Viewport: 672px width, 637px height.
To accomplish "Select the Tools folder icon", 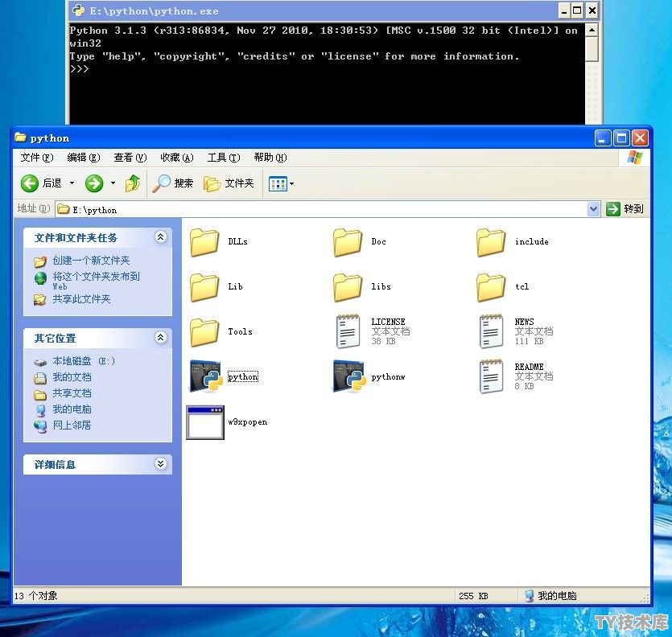I will pos(204,332).
